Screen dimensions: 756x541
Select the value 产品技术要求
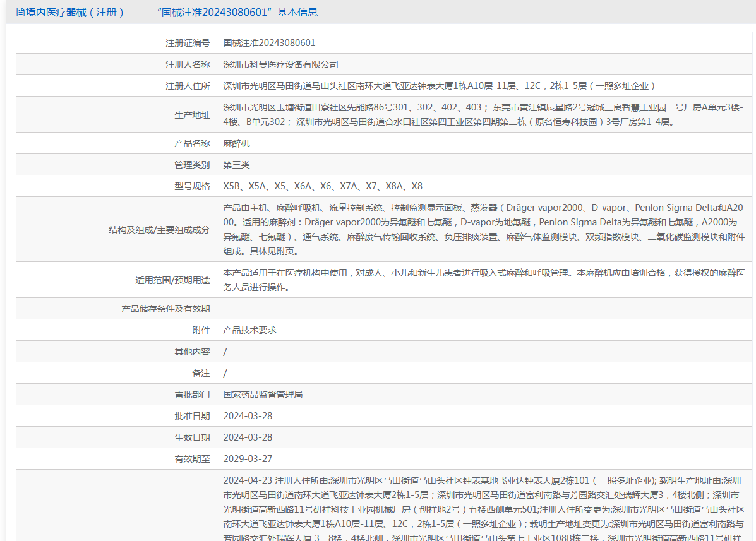coord(249,330)
